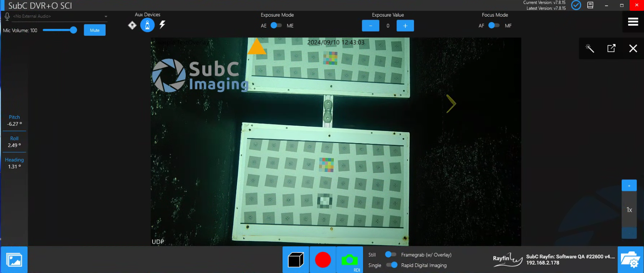
Task: Toggle the lamp aux device icon
Action: (147, 25)
